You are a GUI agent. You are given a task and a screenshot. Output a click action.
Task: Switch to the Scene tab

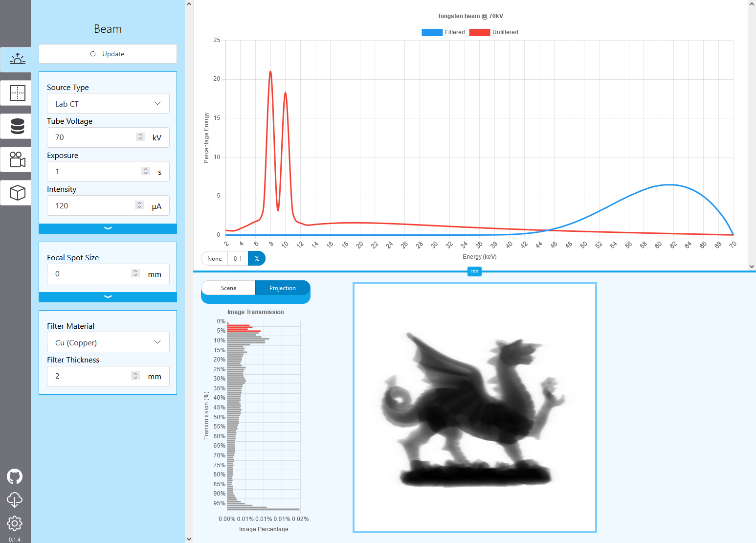pos(228,288)
